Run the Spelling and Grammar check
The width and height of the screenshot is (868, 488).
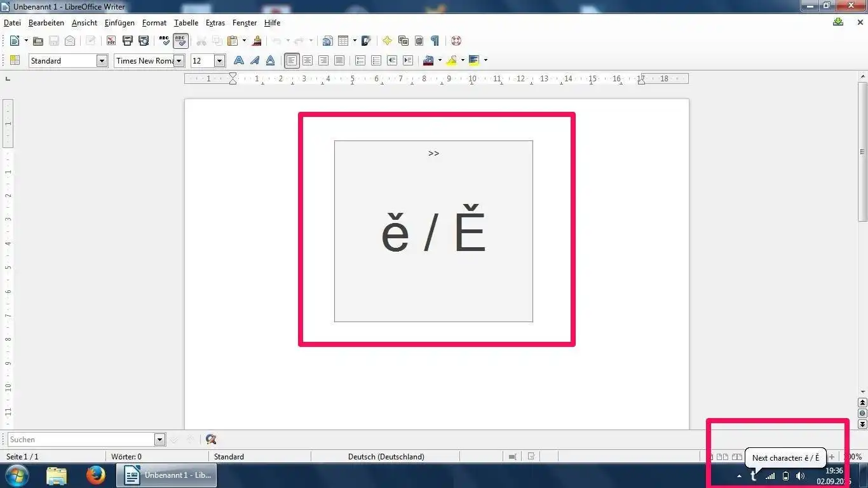click(165, 41)
